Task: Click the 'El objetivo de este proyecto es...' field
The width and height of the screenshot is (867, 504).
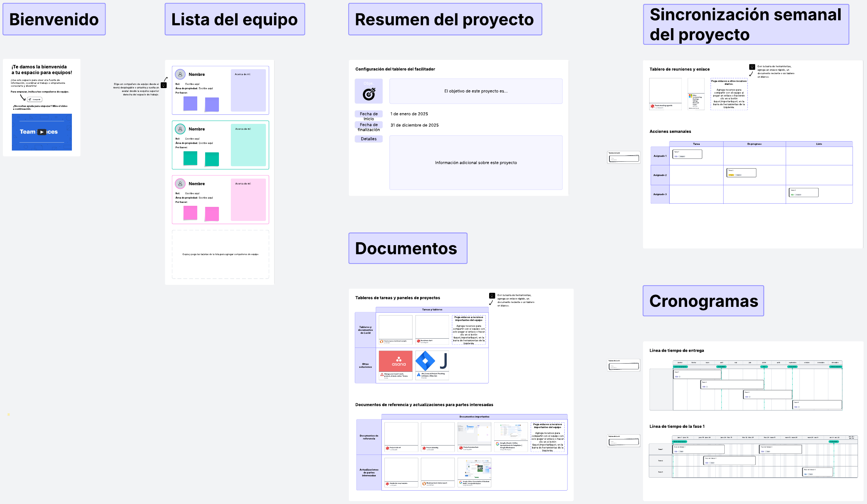Action: [476, 91]
